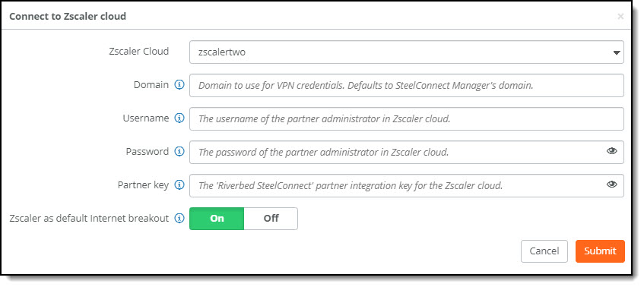Cancel the Connect to Zscaler dialog

pyautogui.click(x=544, y=251)
